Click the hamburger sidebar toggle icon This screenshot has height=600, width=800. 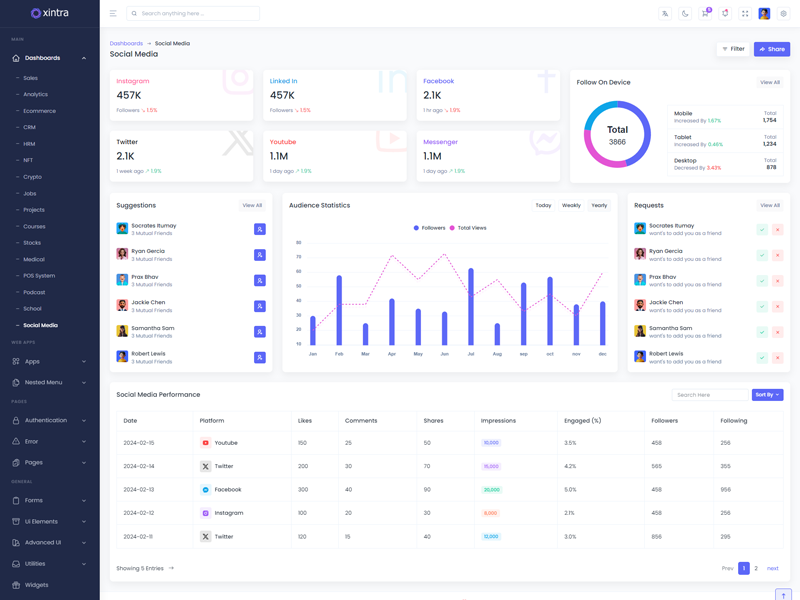[113, 14]
